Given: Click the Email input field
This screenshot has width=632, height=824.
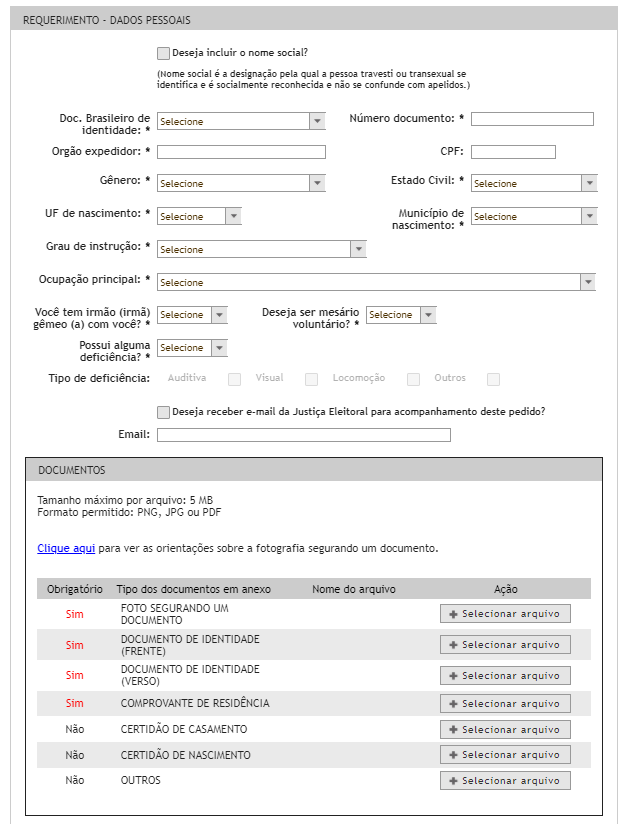Looking at the screenshot, I should click(304, 435).
